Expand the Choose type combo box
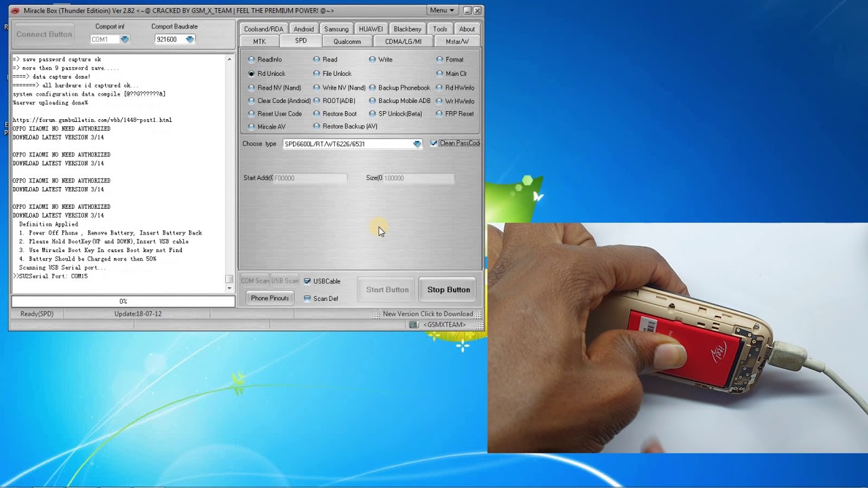Screen dimensions: 868x488 coord(417,144)
